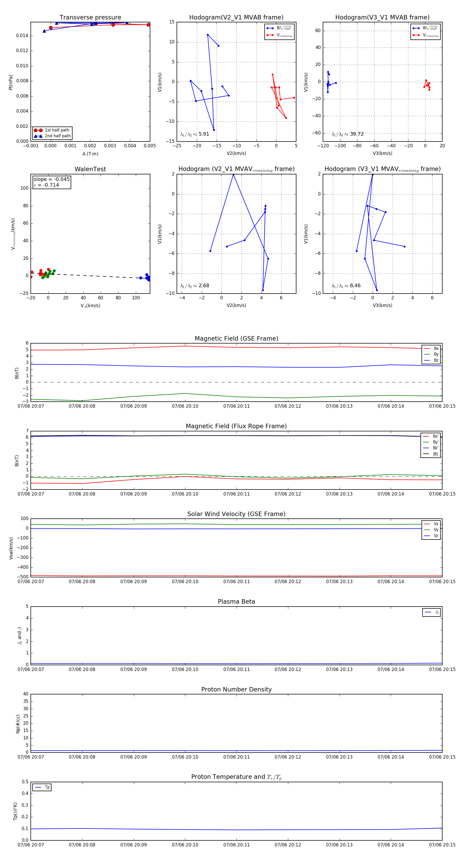Click the 'Solar Wind Velocity (GSE Frame)' title
473x868 pixels.
pyautogui.click(x=236, y=514)
